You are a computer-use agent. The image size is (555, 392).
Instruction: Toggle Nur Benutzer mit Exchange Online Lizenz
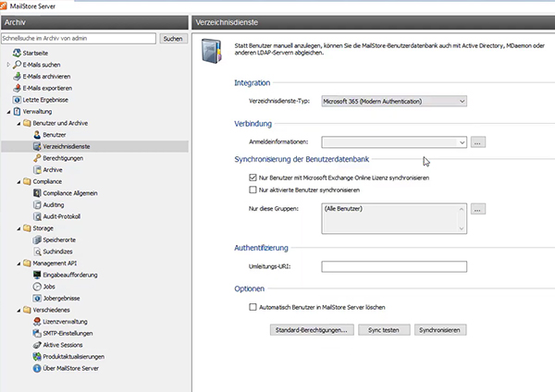click(253, 177)
